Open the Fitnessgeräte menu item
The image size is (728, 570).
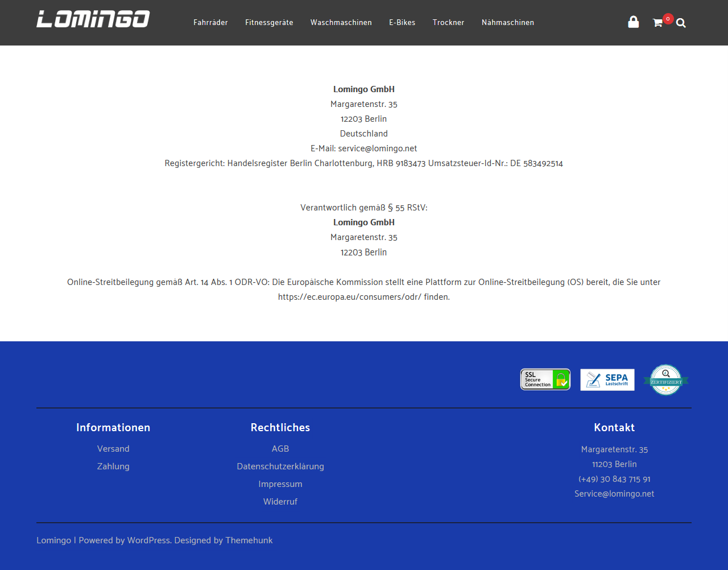coord(269,23)
